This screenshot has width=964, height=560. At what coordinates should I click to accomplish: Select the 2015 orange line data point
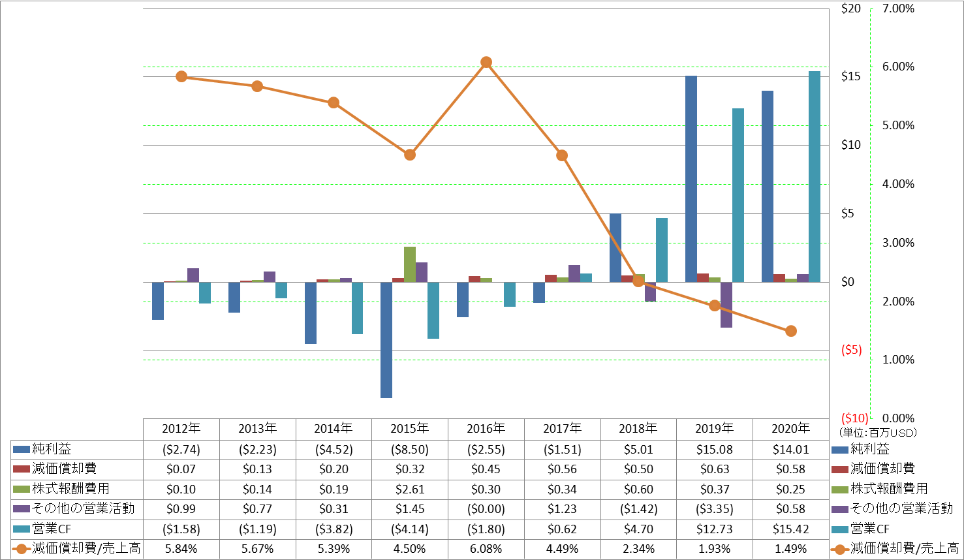tap(410, 155)
